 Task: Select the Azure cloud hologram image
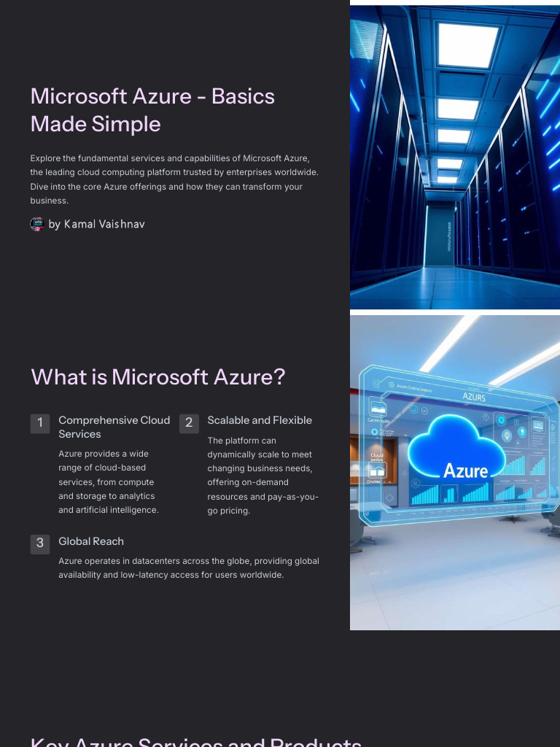[455, 473]
